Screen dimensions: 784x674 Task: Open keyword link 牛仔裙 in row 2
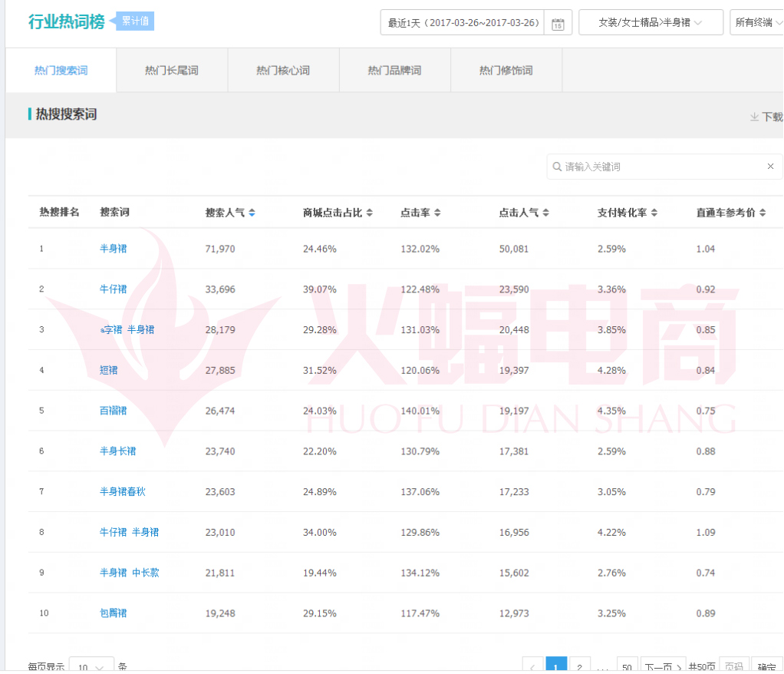coord(113,289)
